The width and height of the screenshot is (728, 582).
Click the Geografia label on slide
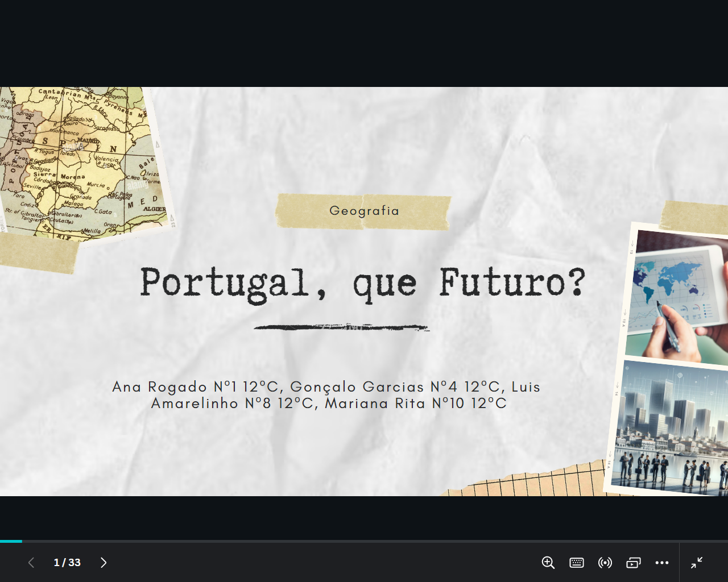(364, 211)
